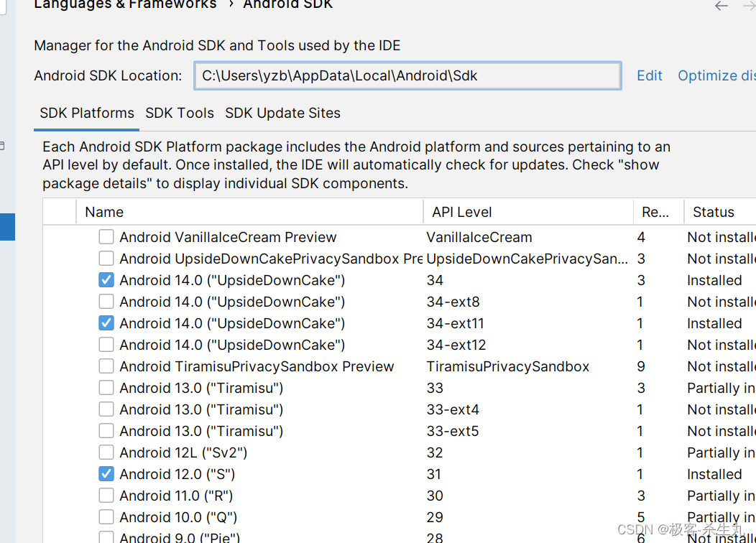Check Android 13.0 Tiramisu API 33

coord(106,387)
